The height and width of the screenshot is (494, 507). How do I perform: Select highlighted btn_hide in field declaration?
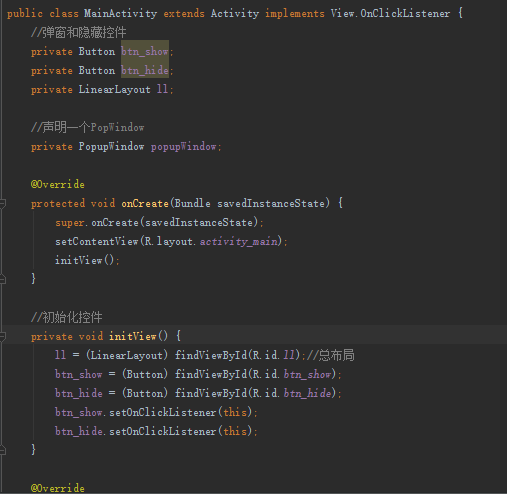click(x=145, y=71)
